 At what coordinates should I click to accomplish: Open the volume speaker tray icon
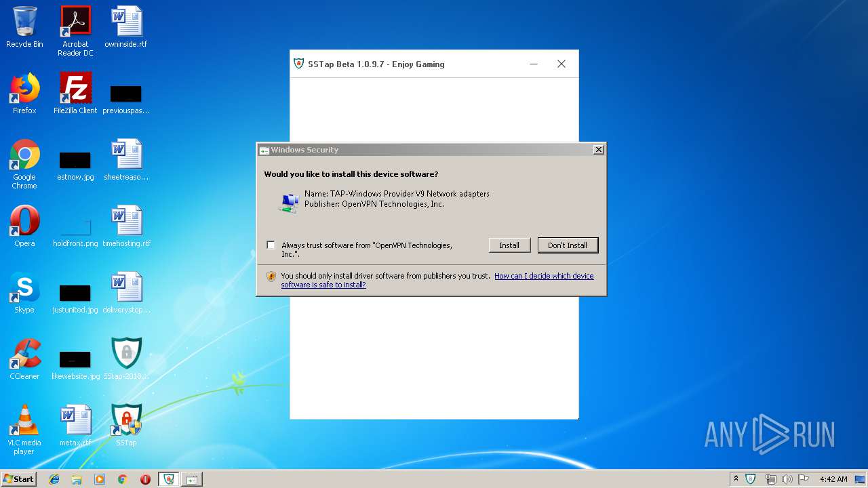coord(787,479)
